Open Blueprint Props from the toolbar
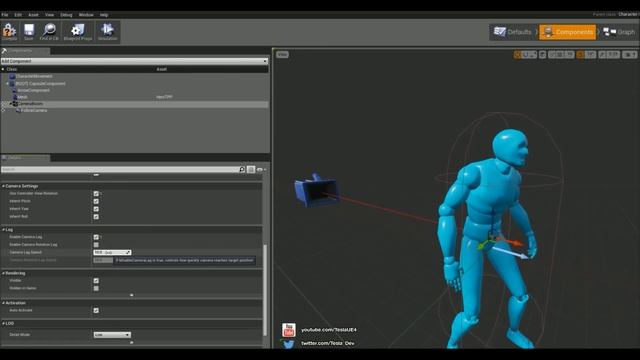The image size is (640, 360). 78,31
